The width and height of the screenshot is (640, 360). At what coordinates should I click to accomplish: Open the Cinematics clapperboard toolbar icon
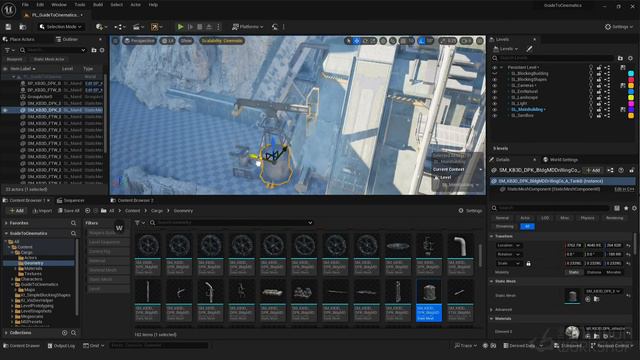click(x=138, y=27)
